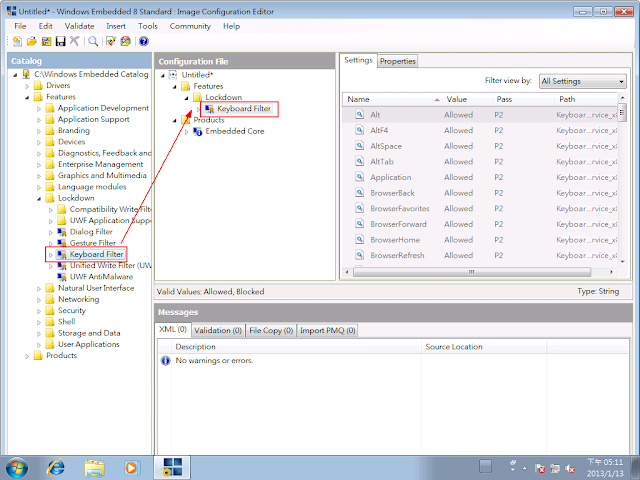640x480 pixels.
Task: Expand the Application Development folder
Action: (39, 109)
